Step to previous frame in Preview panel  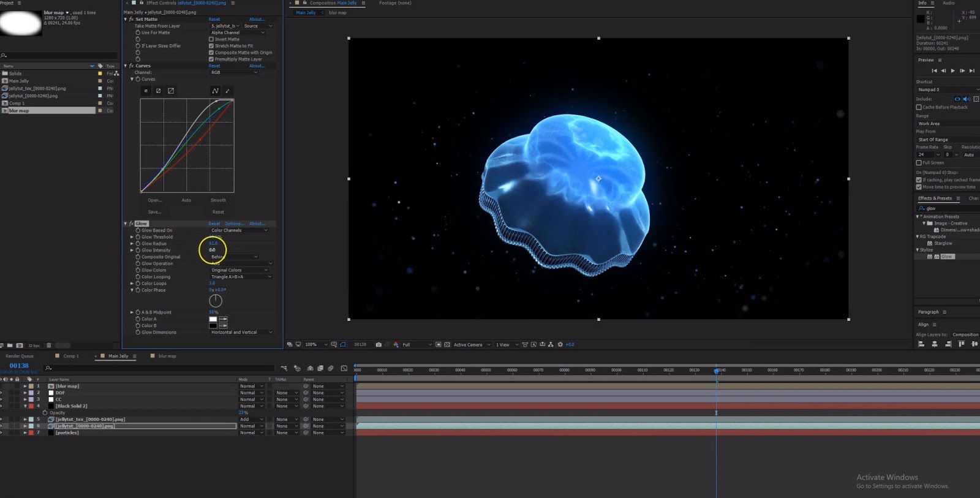943,71
